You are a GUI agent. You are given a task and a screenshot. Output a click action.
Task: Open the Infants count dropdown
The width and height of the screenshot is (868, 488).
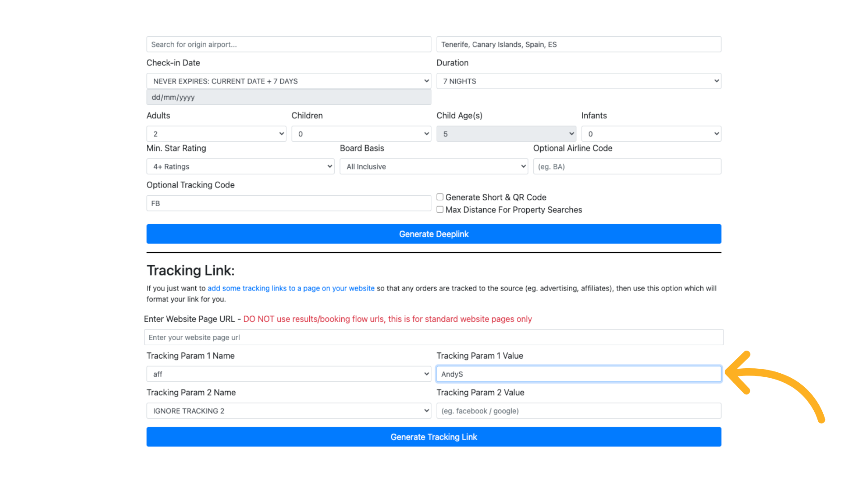pos(651,134)
